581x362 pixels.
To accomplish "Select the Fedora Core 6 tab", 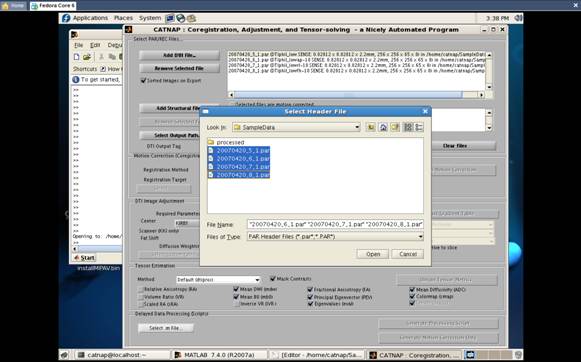I will 53,6.
